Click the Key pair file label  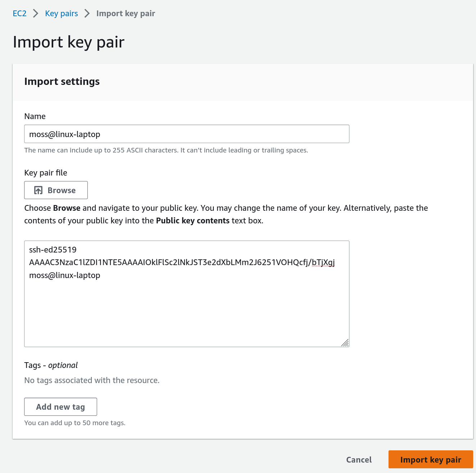coord(46,173)
